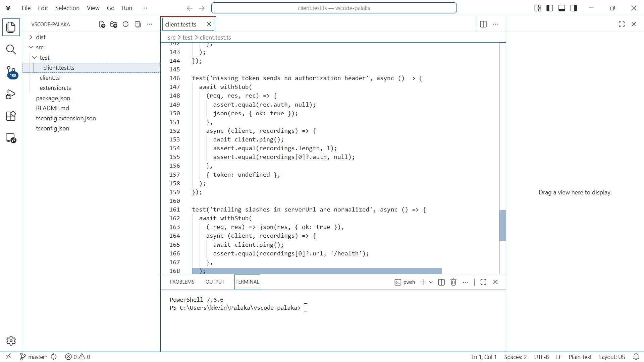Click the master branch indicator
Image resolution: width=644 pixels, height=362 pixels.
coord(34,357)
